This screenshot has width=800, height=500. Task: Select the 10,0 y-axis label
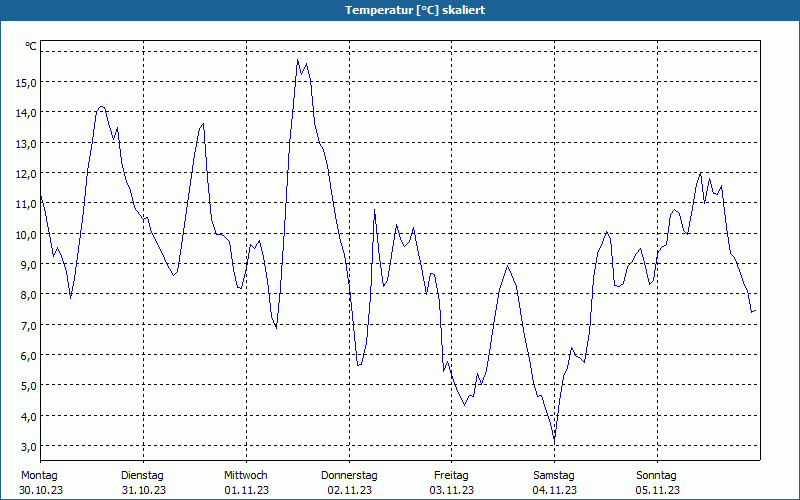(26, 235)
